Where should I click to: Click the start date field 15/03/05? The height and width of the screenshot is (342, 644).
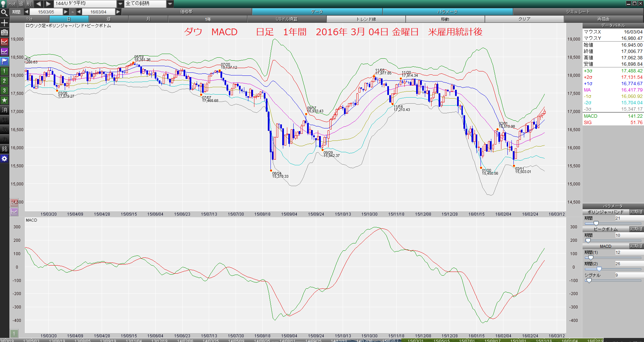coord(46,12)
